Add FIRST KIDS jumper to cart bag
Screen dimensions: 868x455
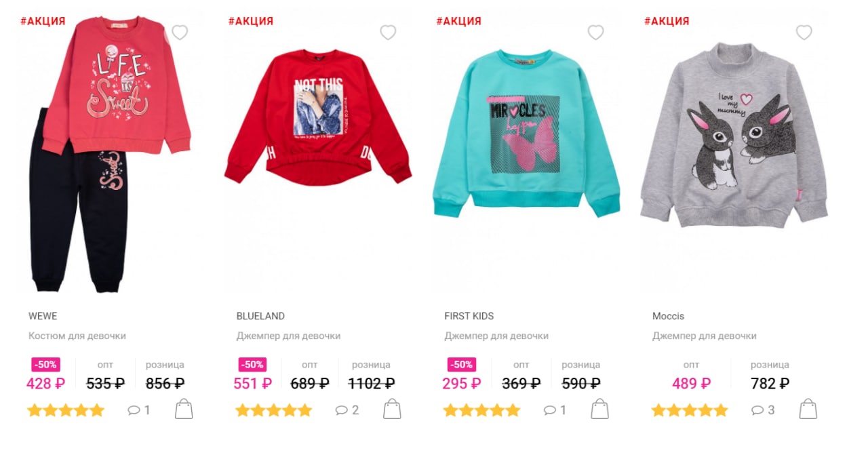(599, 409)
